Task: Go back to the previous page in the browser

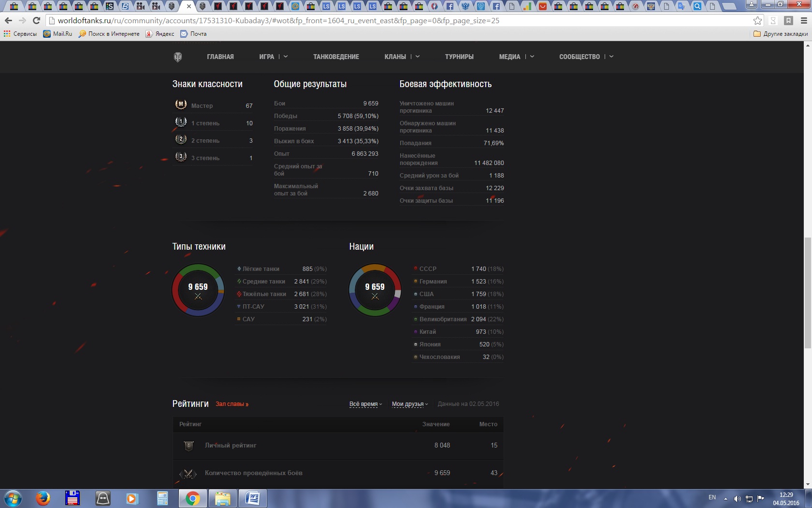Action: (8, 20)
